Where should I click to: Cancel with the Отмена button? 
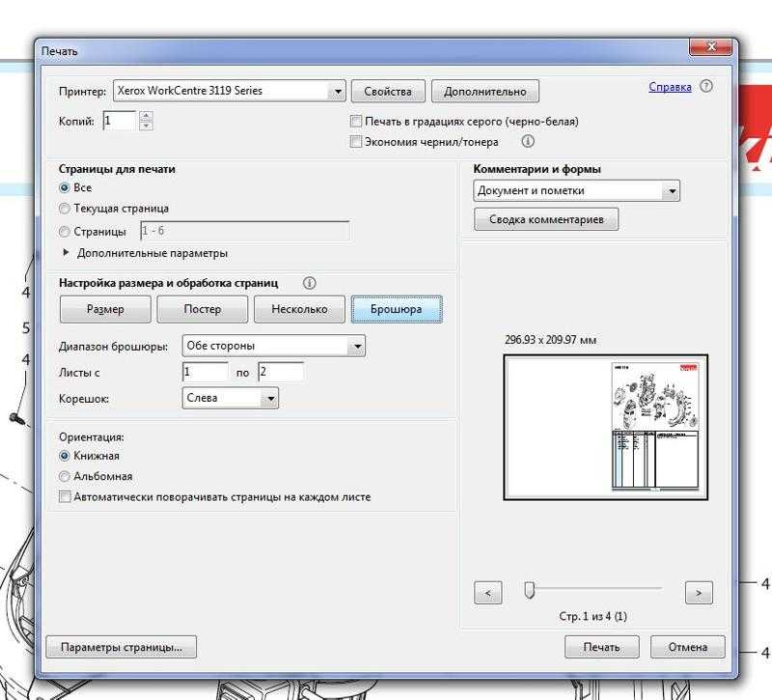688,647
